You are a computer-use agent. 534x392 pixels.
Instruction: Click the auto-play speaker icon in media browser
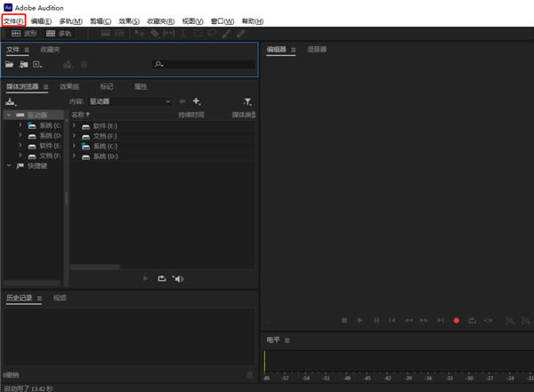click(x=178, y=278)
